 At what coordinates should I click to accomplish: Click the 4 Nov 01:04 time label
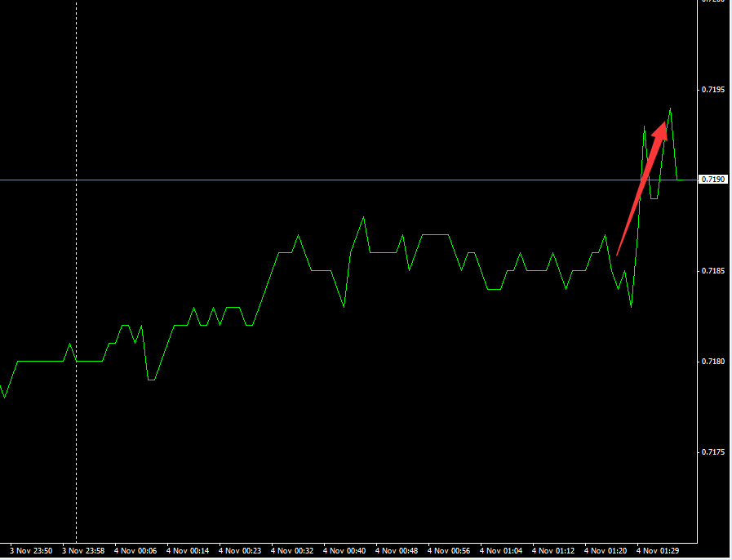tap(502, 551)
